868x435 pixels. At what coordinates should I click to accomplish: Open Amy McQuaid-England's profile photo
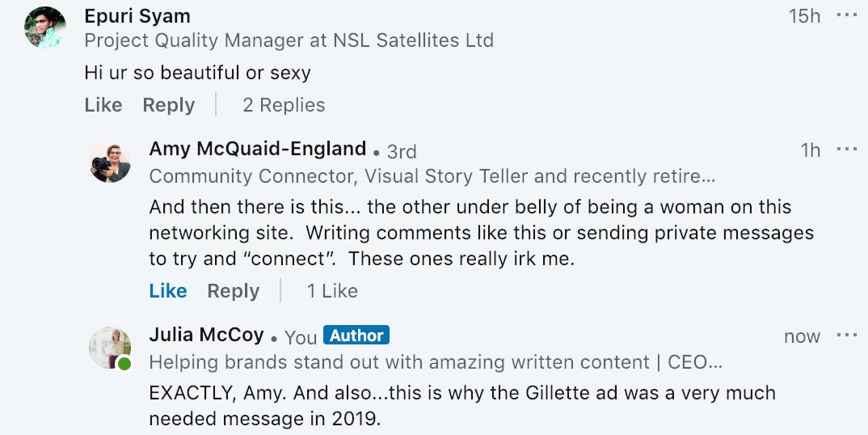pyautogui.click(x=110, y=163)
